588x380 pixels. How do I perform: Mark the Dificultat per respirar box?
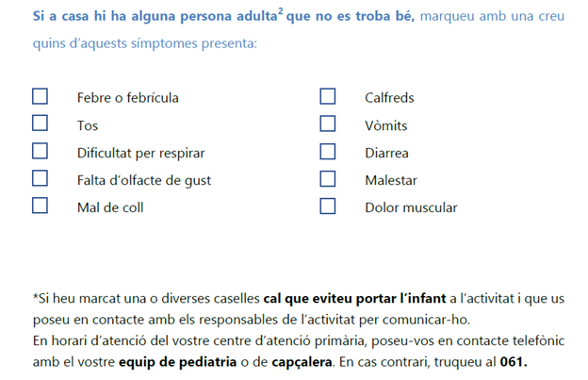click(x=40, y=151)
